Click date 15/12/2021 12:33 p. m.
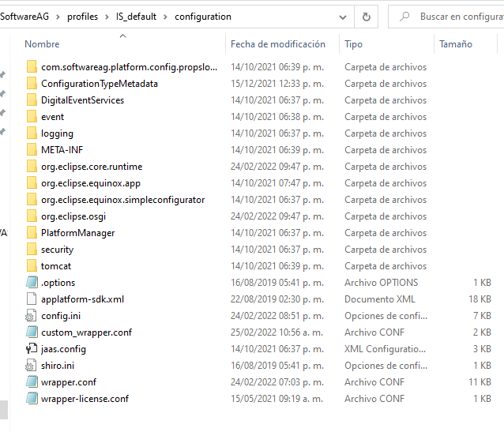 click(277, 84)
